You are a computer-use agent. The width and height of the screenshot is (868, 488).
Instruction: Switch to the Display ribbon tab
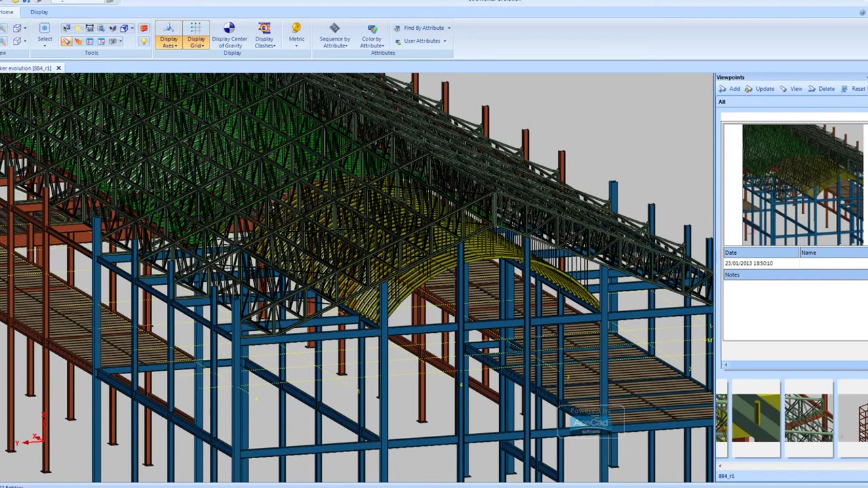click(x=39, y=12)
